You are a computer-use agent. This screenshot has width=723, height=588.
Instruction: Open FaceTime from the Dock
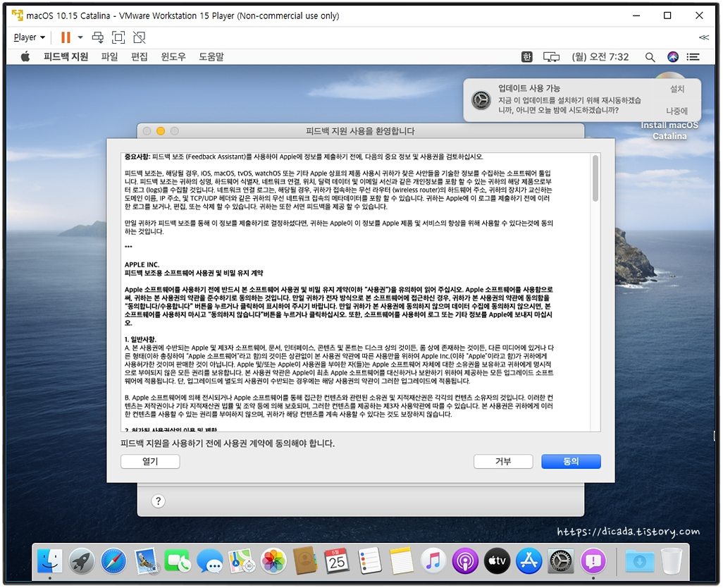pos(178,561)
